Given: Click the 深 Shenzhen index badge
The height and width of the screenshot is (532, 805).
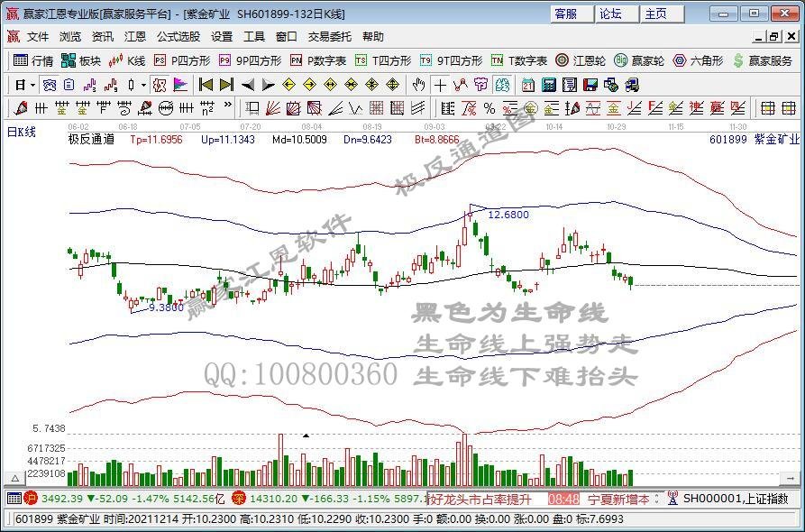Looking at the screenshot, I should pyautogui.click(x=239, y=498).
